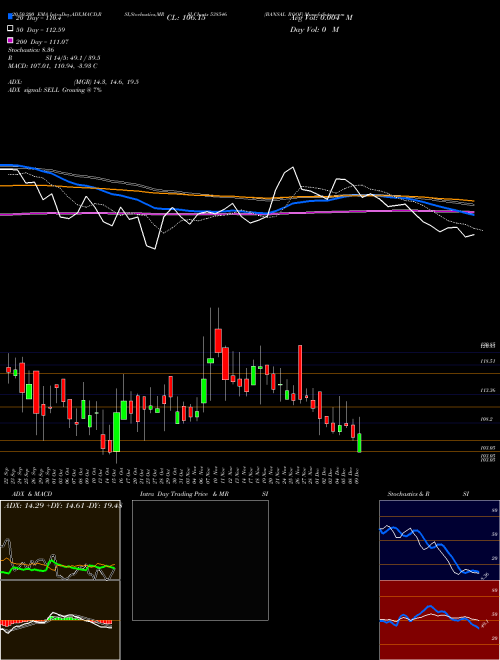Click the last '09 Dec' date label
The image size is (500, 660).
tap(358, 474)
